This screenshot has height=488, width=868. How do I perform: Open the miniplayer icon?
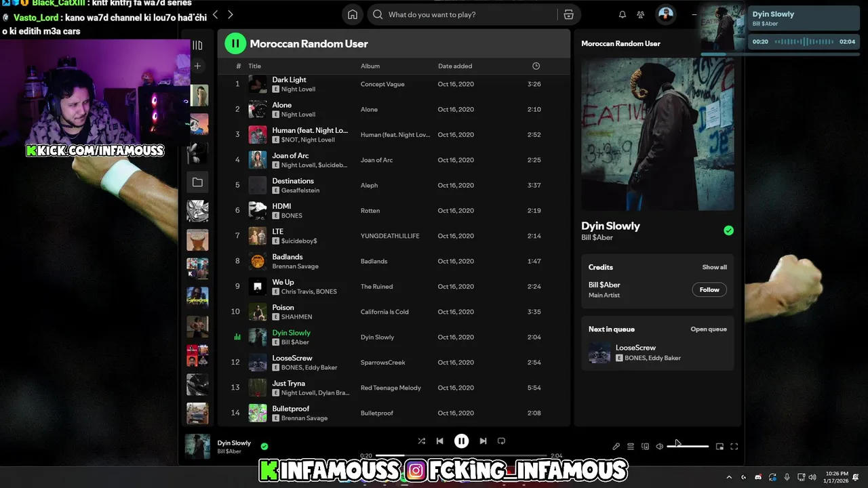[x=719, y=446]
